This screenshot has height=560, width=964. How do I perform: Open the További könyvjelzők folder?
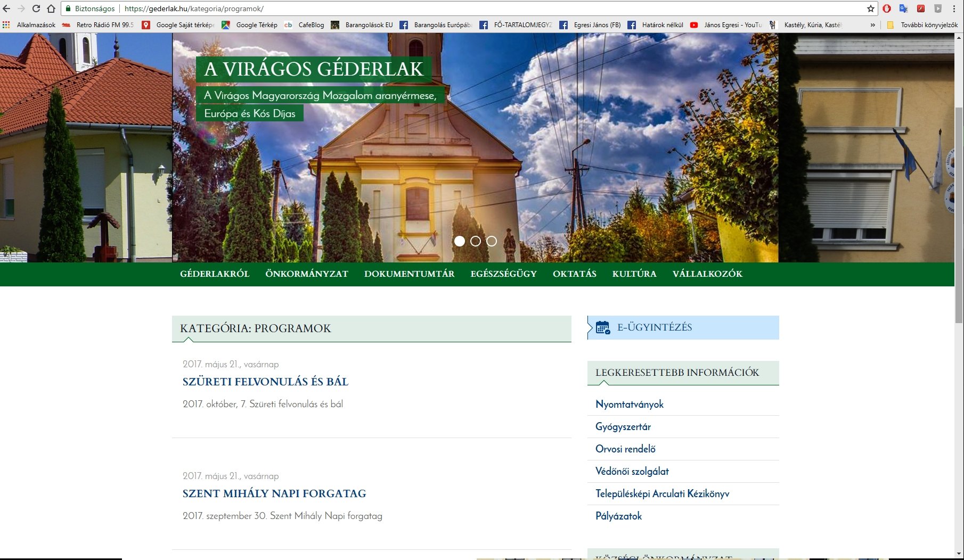coord(923,24)
